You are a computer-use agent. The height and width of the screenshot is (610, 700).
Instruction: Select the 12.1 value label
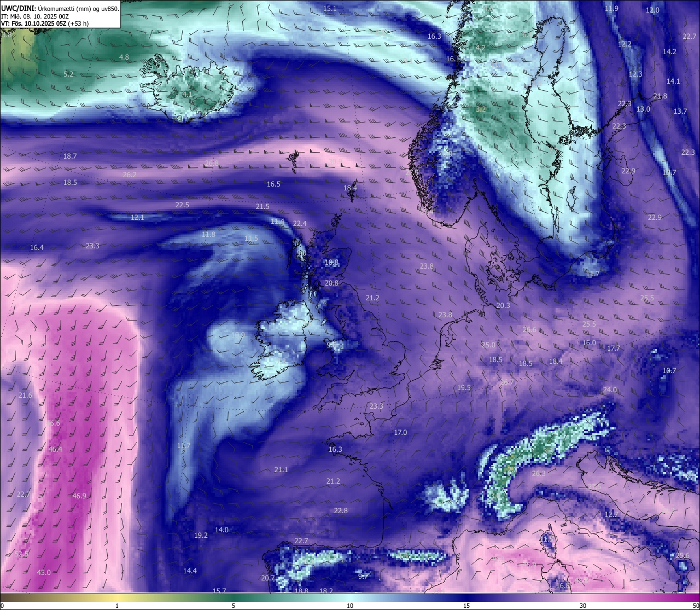(137, 217)
